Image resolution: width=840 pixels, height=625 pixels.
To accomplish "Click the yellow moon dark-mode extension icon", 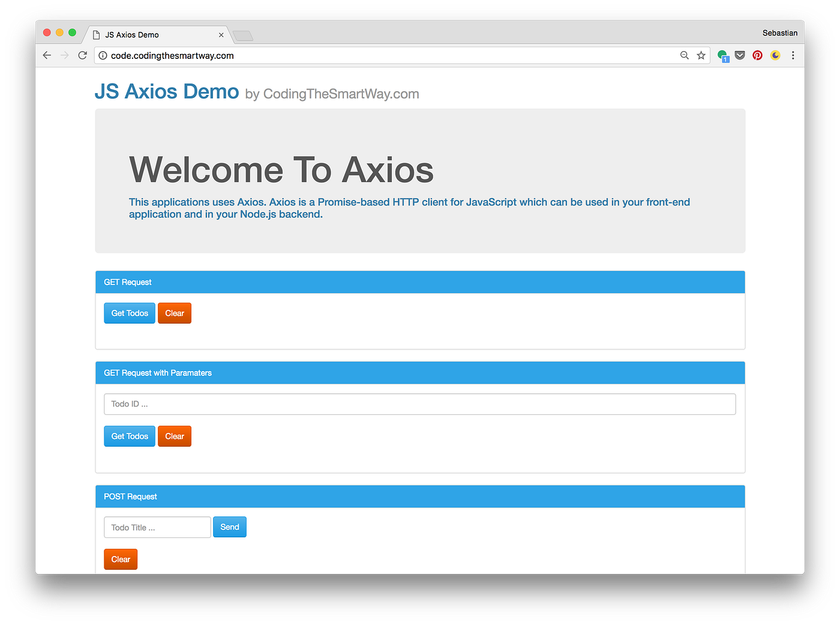I will tap(775, 55).
